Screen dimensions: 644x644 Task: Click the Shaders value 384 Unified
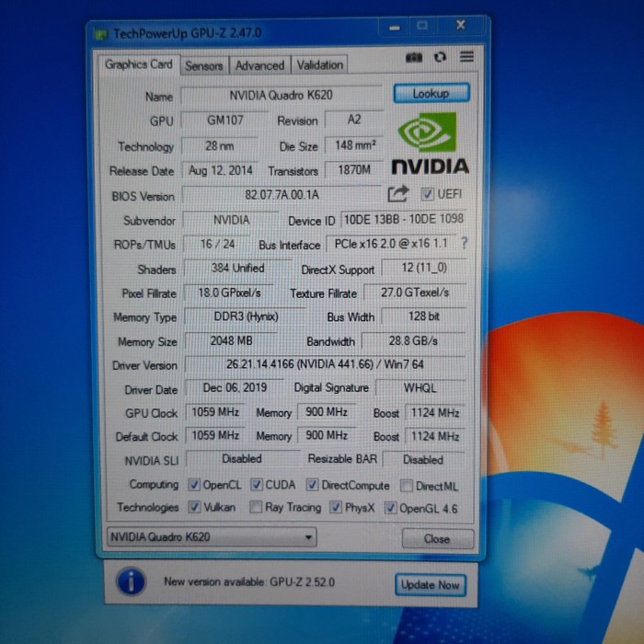pos(237,269)
